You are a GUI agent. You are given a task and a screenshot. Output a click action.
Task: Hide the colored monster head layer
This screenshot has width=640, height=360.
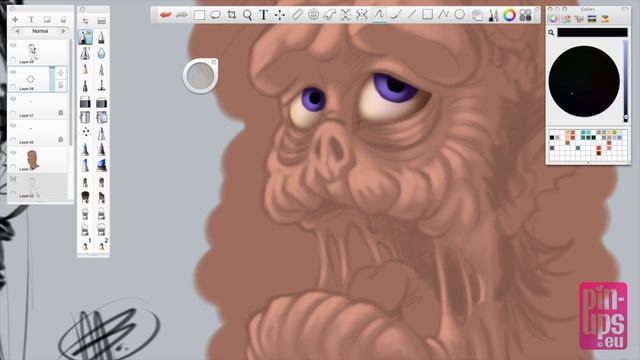[x=13, y=152]
